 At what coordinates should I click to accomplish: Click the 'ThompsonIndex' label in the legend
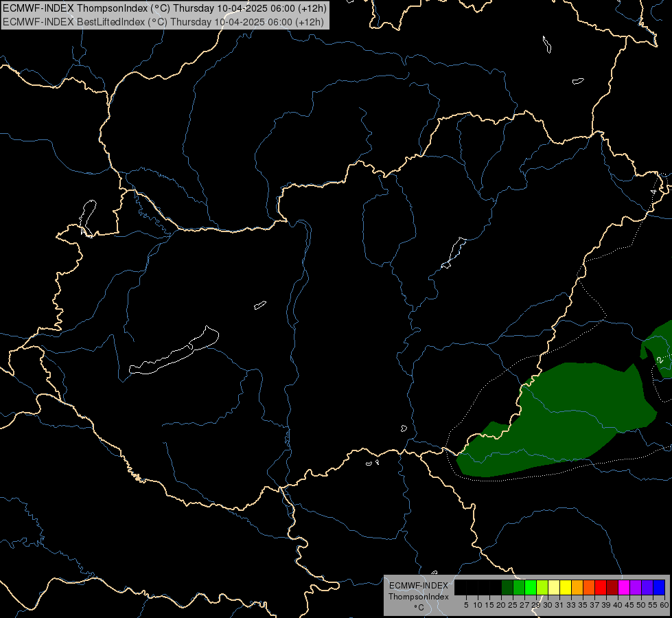[418, 597]
